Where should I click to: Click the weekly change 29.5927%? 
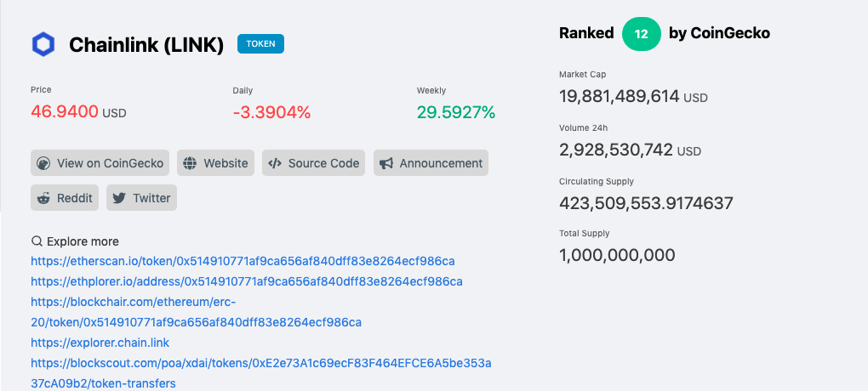click(x=456, y=112)
